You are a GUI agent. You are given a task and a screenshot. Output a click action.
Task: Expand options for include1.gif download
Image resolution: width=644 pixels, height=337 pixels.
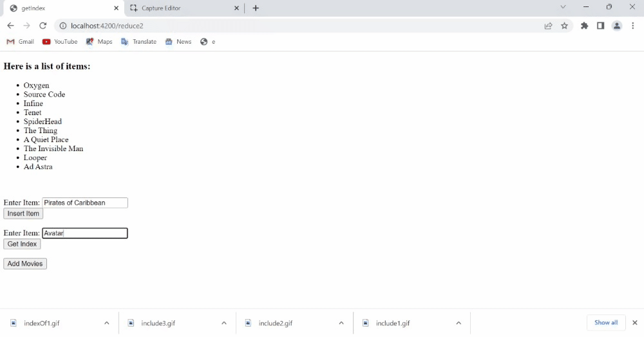(x=459, y=323)
